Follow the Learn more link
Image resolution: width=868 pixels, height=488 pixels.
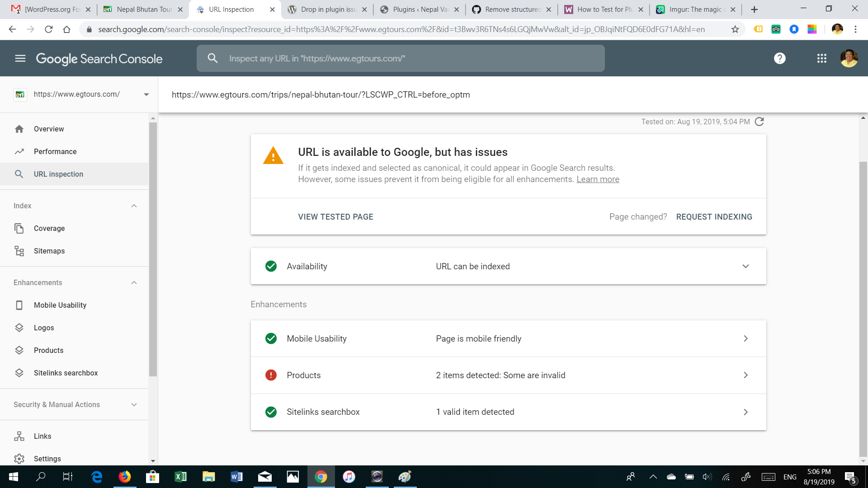(598, 179)
